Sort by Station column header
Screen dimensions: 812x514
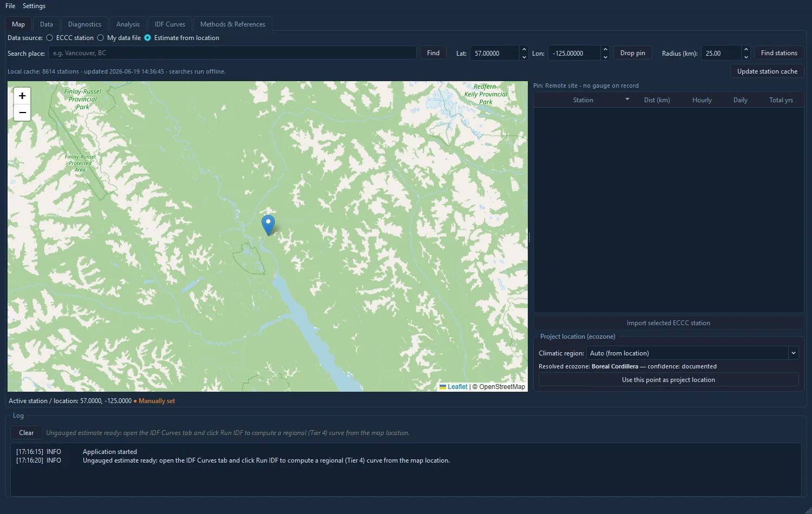pyautogui.click(x=583, y=100)
